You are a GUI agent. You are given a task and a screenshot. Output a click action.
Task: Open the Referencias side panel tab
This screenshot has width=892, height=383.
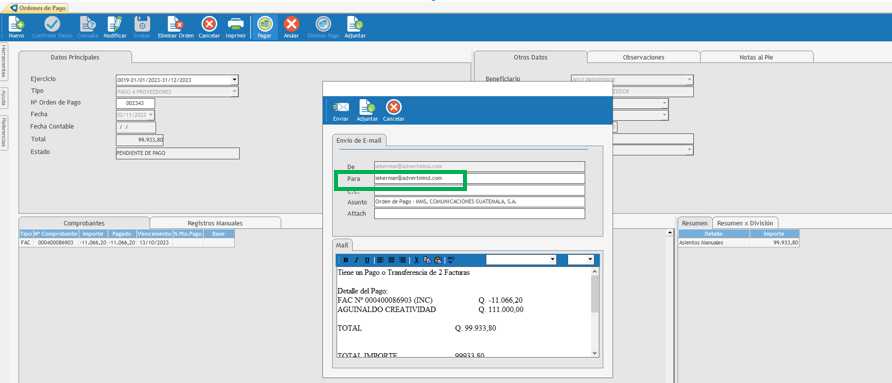coord(3,133)
